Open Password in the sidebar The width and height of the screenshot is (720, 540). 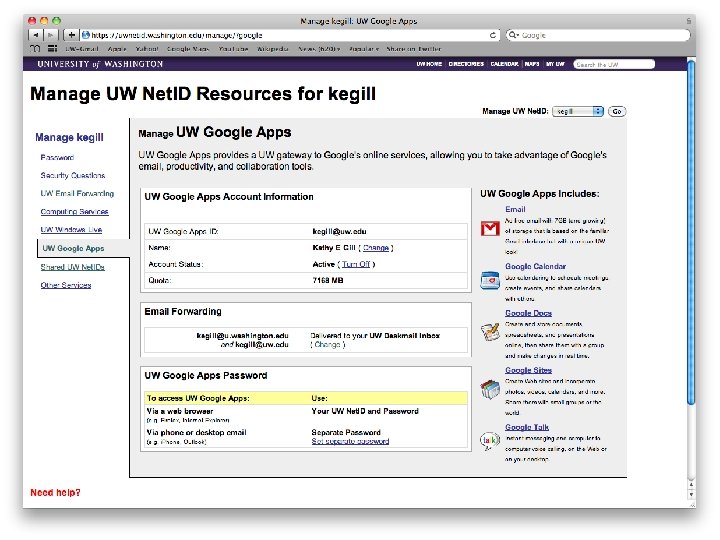click(x=57, y=158)
